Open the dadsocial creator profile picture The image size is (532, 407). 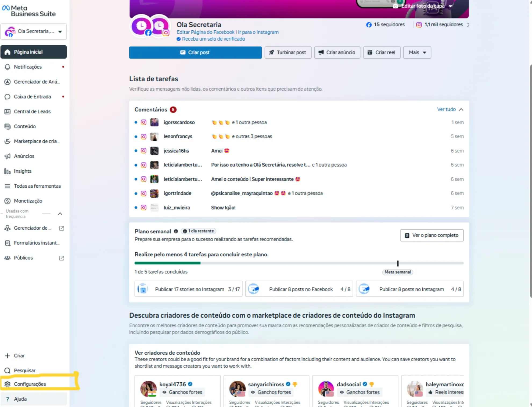click(326, 388)
